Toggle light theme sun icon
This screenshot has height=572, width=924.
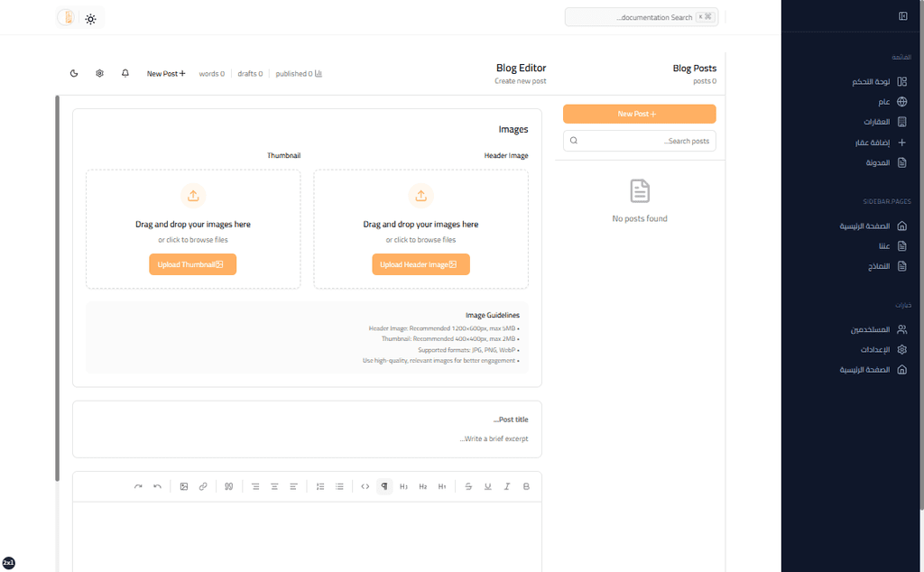tap(90, 19)
